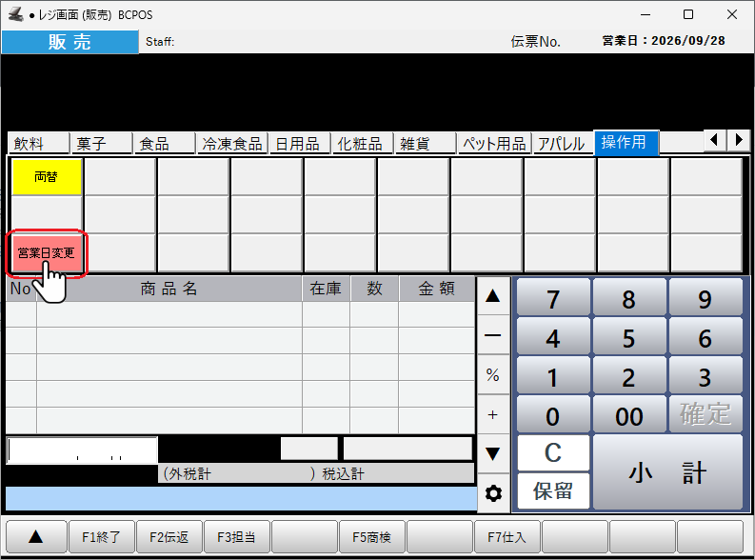Expand function key bar with up triangle
755x560 pixels.
tap(36, 536)
